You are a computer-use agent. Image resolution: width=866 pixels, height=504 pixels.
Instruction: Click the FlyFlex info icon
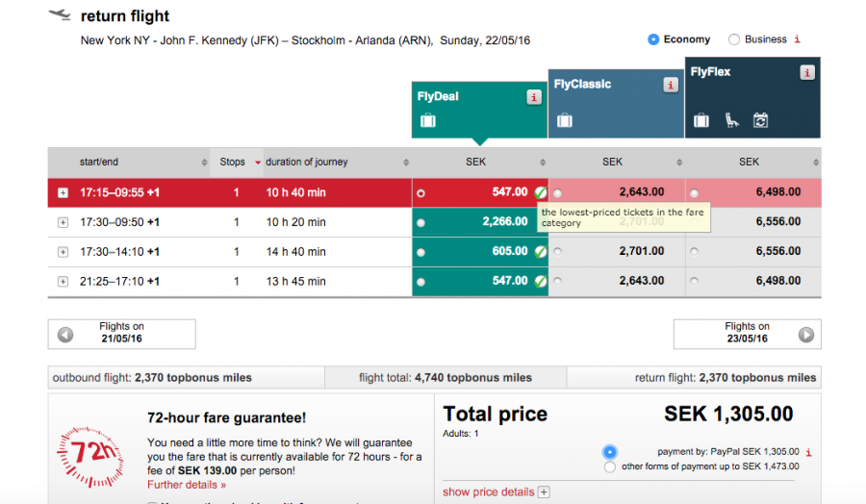(x=806, y=72)
